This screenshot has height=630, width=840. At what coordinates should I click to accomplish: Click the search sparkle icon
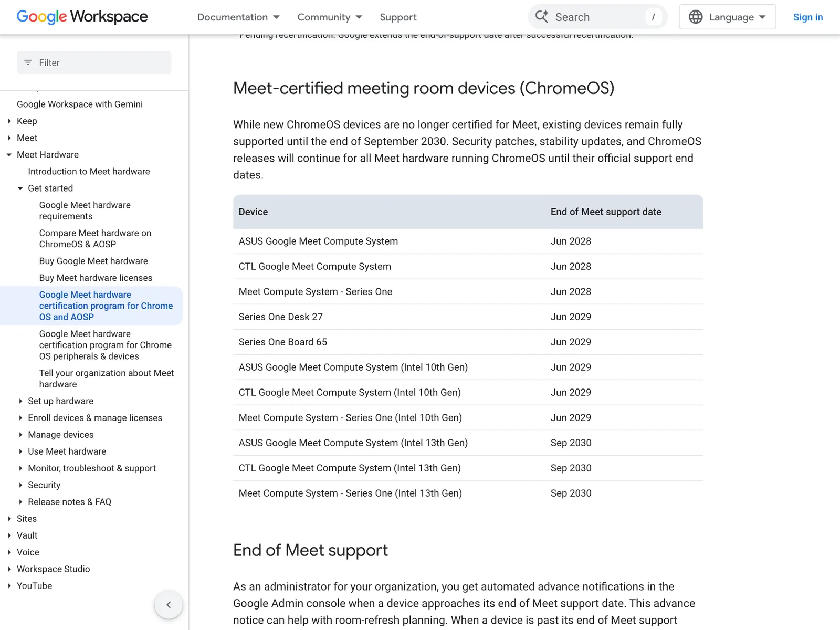pyautogui.click(x=542, y=17)
